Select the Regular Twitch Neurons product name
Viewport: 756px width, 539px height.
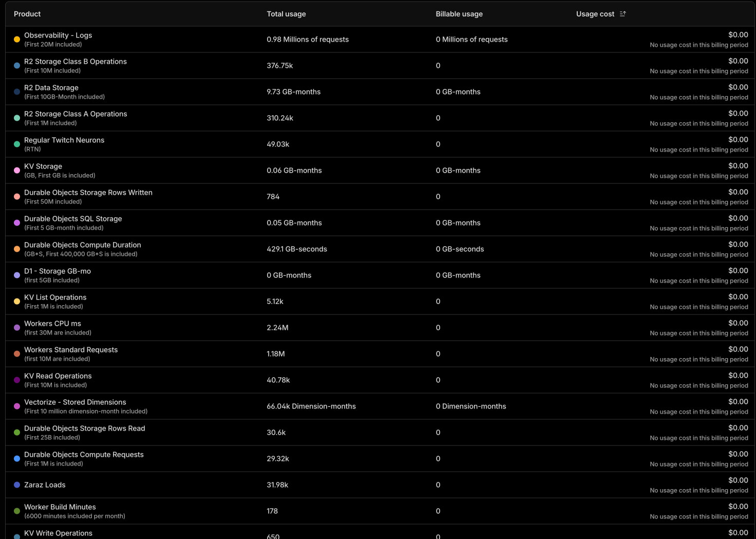[64, 140]
